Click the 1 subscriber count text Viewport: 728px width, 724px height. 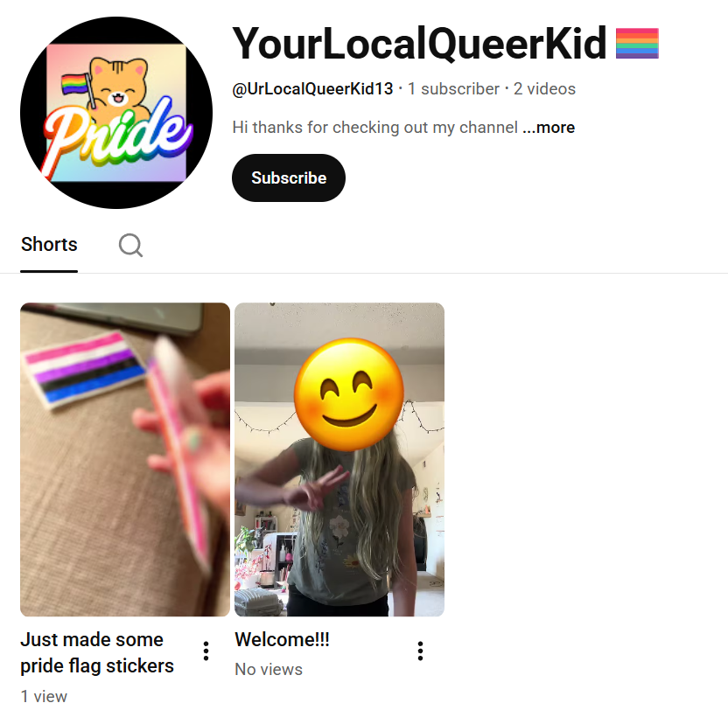[453, 88]
